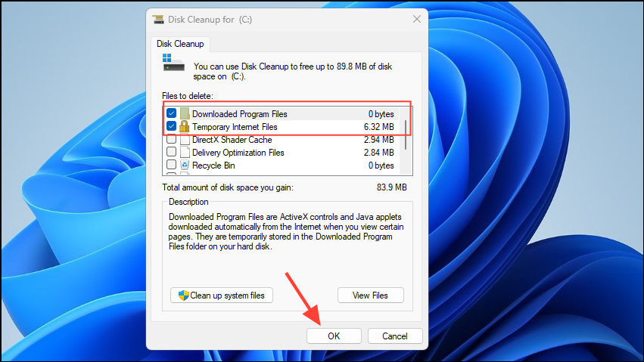Click the 'Total amount of disk space you gain:' label
The width and height of the screenshot is (644, 362).
(x=228, y=187)
